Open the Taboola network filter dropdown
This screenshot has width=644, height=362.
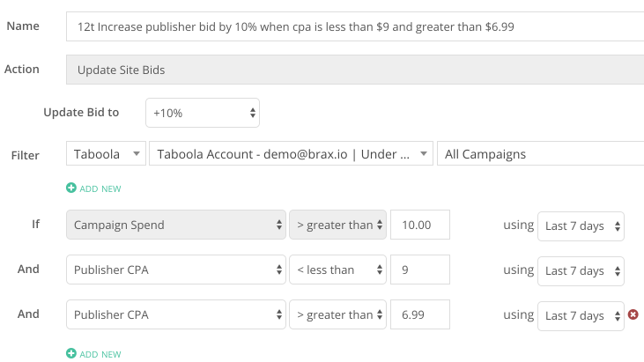[x=106, y=154]
